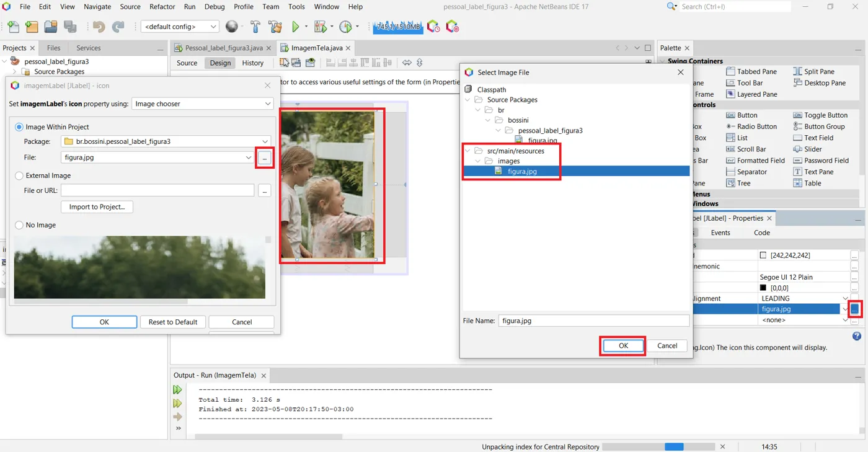Click the globe browser icon in the toolbar
868x452 pixels.
[232, 27]
